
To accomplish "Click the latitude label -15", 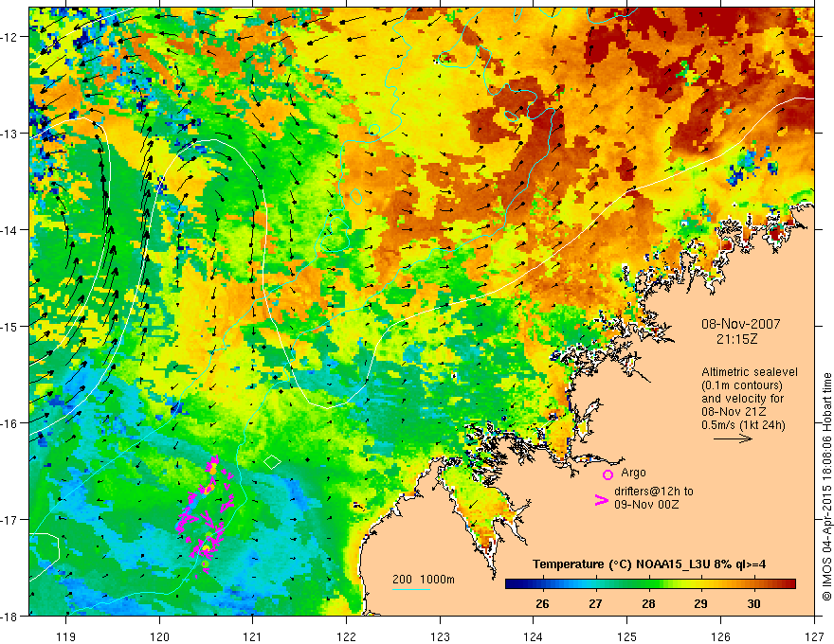I will 10,326.
